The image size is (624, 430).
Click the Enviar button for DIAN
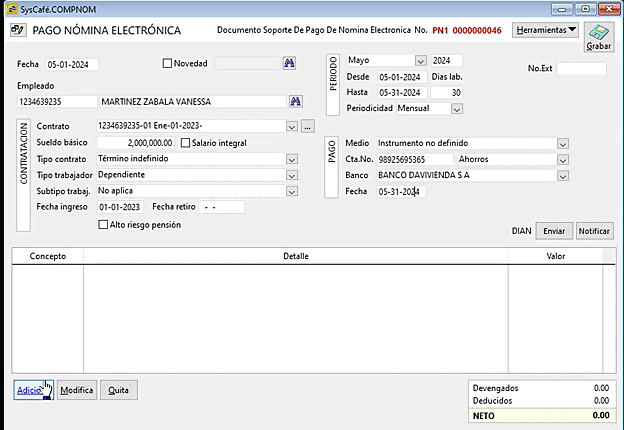554,231
